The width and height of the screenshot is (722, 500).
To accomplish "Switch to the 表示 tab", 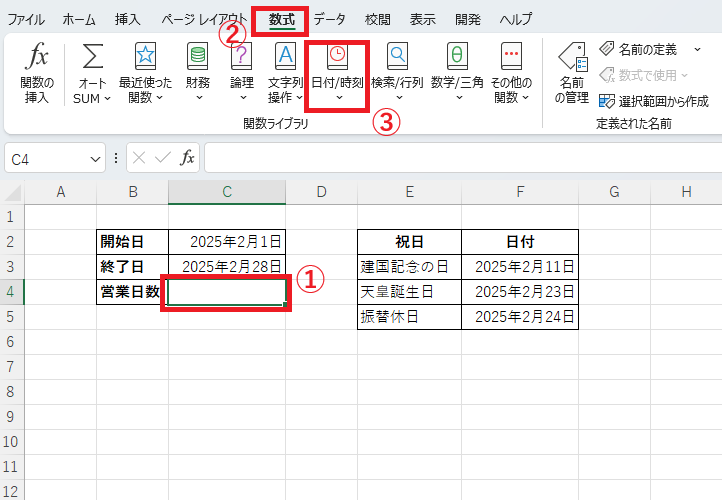I will tap(422, 19).
